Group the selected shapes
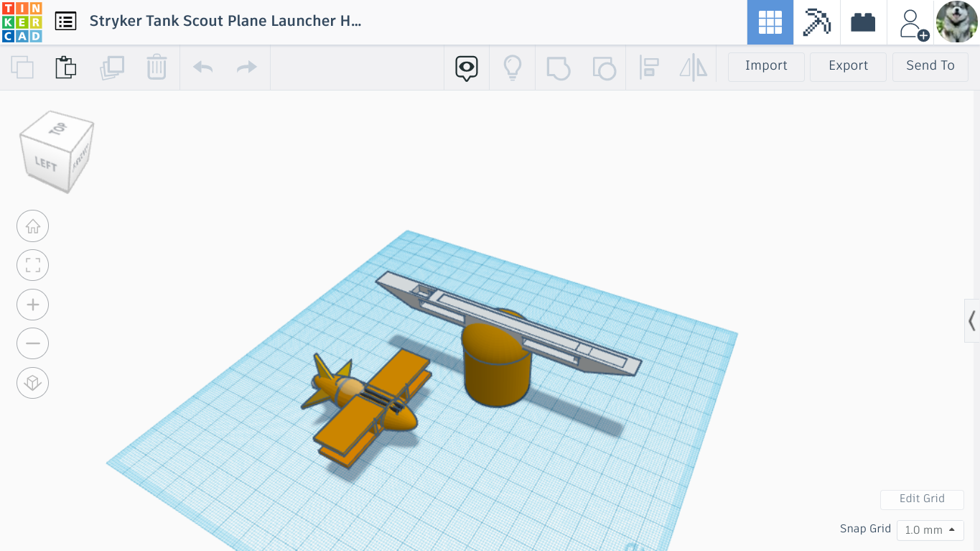This screenshot has width=980, height=551. [559, 67]
